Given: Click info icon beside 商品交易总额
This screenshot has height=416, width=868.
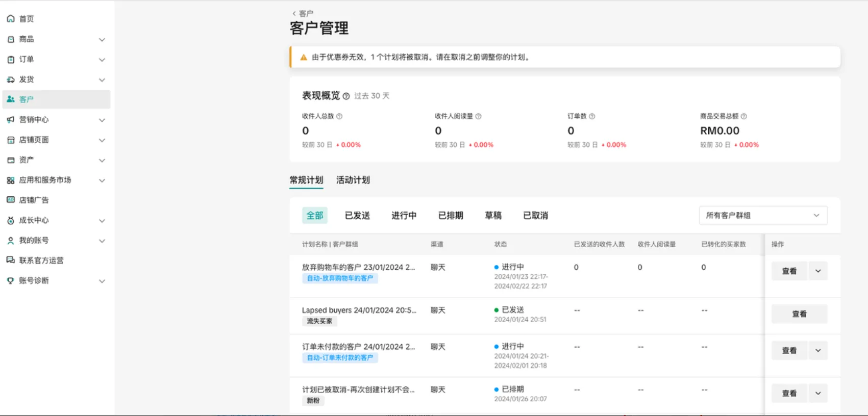Looking at the screenshot, I should pos(743,116).
